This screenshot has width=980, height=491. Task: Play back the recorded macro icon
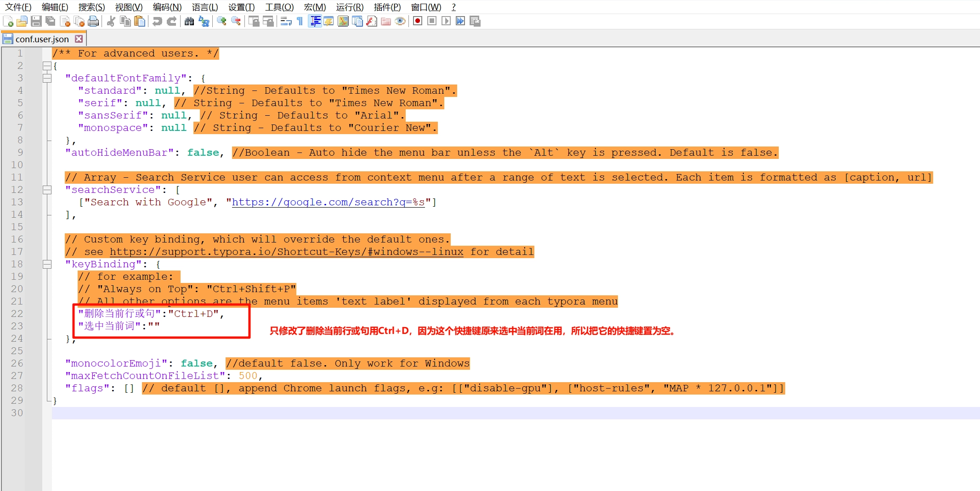(446, 21)
